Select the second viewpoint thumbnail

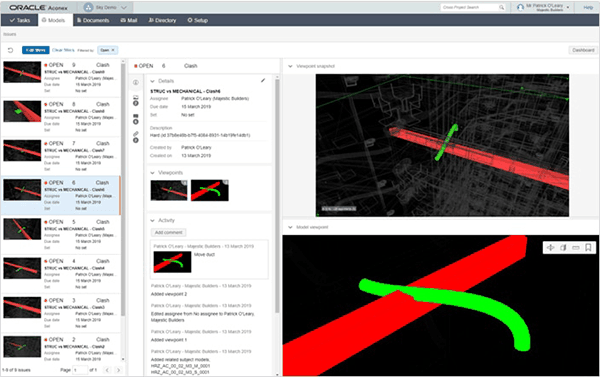210,190
